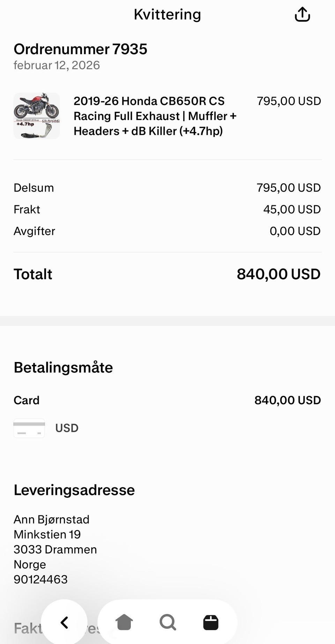Screen dimensions: 335x644
Task: Select the orders box icon in bottom bar
Action: pyautogui.click(x=211, y=622)
